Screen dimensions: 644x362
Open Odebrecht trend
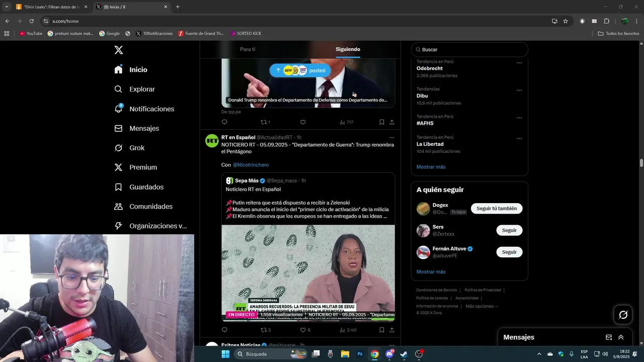click(x=429, y=68)
